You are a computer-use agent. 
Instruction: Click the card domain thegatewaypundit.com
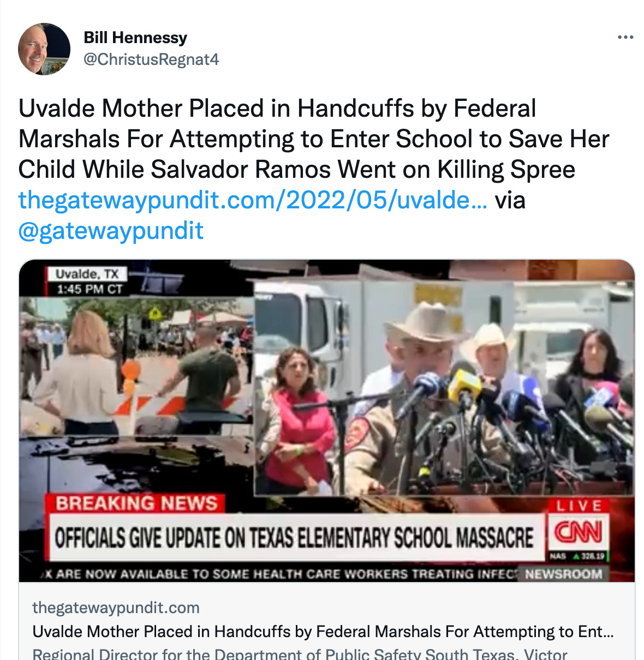pos(116,608)
